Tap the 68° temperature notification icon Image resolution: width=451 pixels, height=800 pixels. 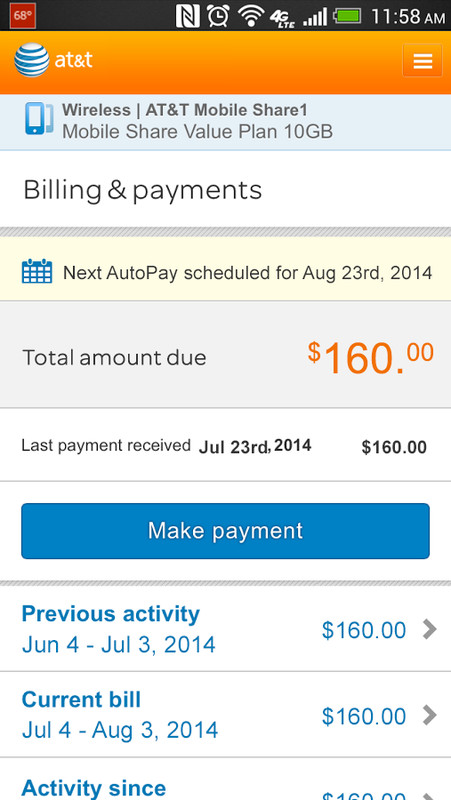22,15
